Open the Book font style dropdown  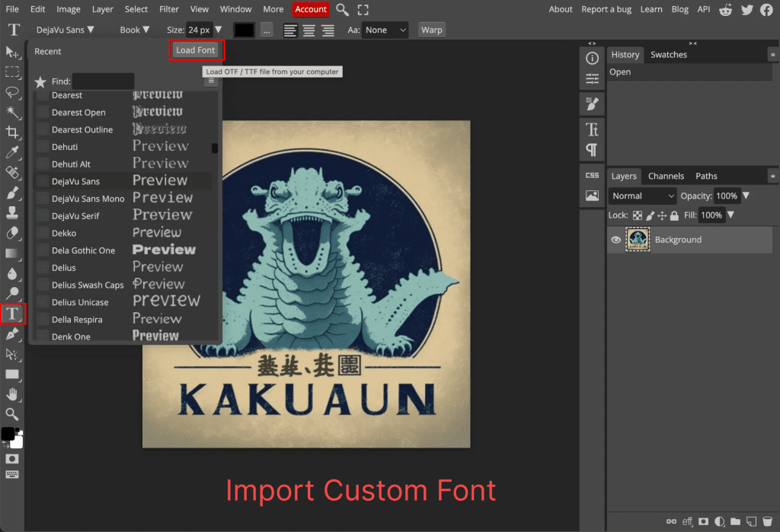134,30
